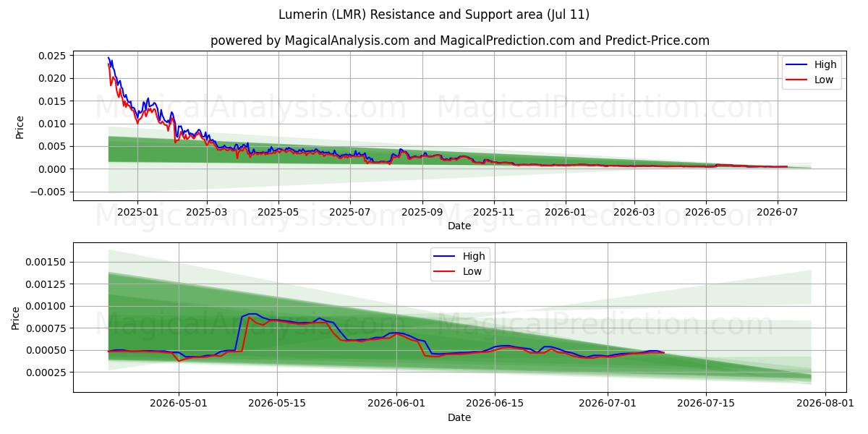Screen dimensions: 868x434
Task: Click the '2025-05' tick on top chart
Action: [278, 212]
